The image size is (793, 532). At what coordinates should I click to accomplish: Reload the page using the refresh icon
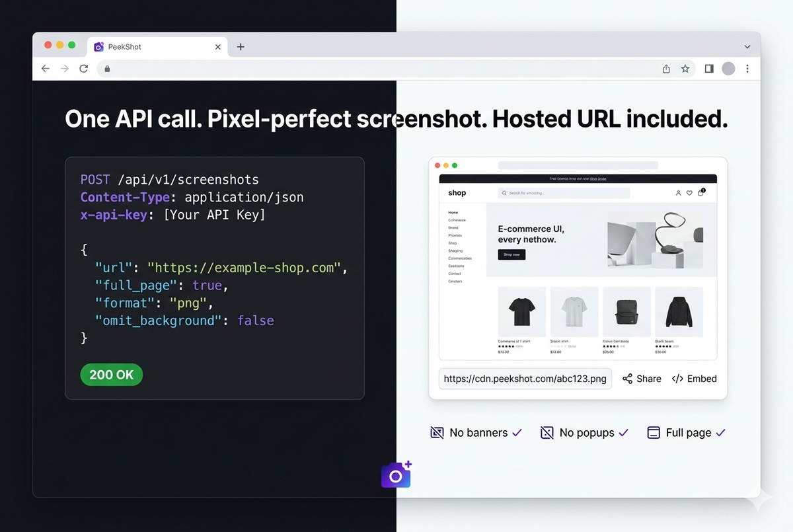83,68
